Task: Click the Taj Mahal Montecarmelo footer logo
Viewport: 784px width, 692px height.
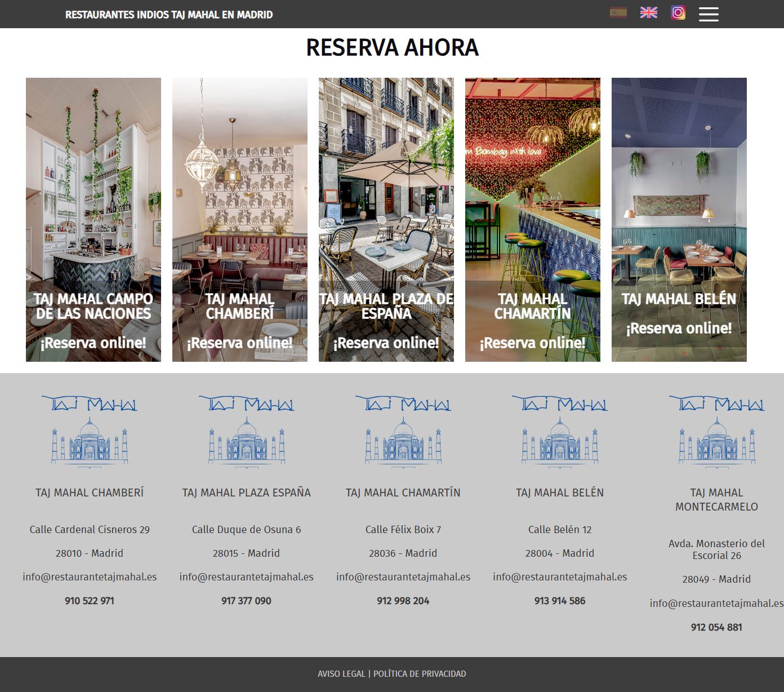Action: click(x=716, y=431)
